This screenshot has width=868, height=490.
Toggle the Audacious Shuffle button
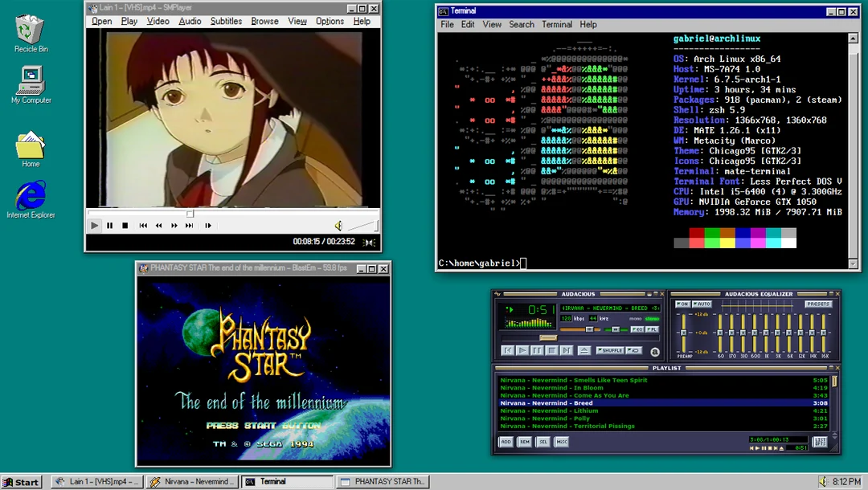[610, 350]
